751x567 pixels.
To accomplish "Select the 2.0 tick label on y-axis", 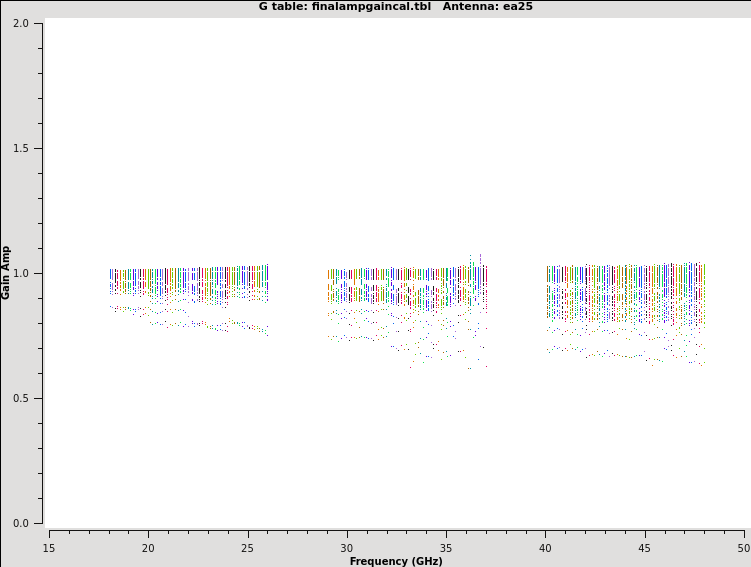I will tap(20, 23).
